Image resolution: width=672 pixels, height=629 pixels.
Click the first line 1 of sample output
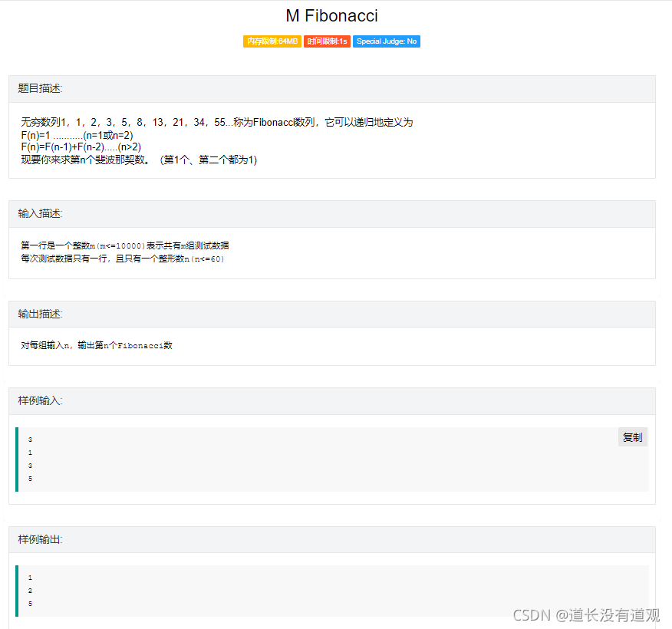[x=30, y=578]
